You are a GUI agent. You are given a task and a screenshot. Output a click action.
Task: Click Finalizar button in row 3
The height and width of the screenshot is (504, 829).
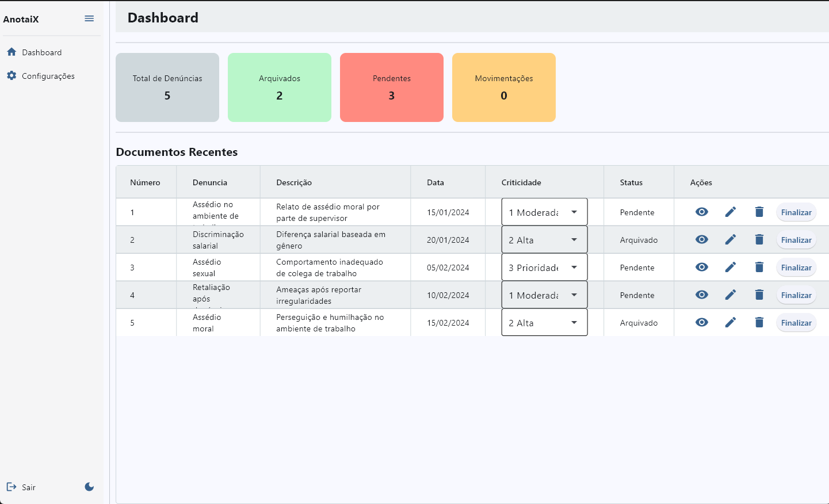click(x=796, y=268)
